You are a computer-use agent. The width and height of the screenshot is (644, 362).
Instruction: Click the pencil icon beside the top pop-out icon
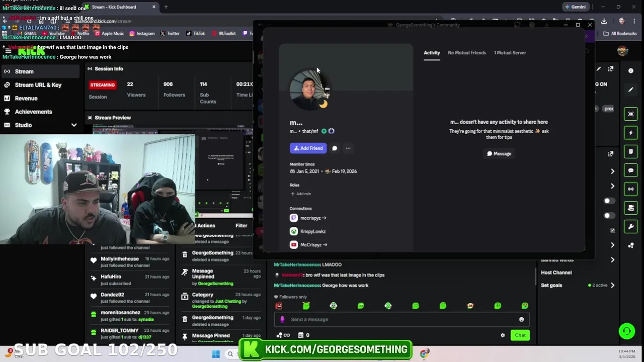pos(599,69)
